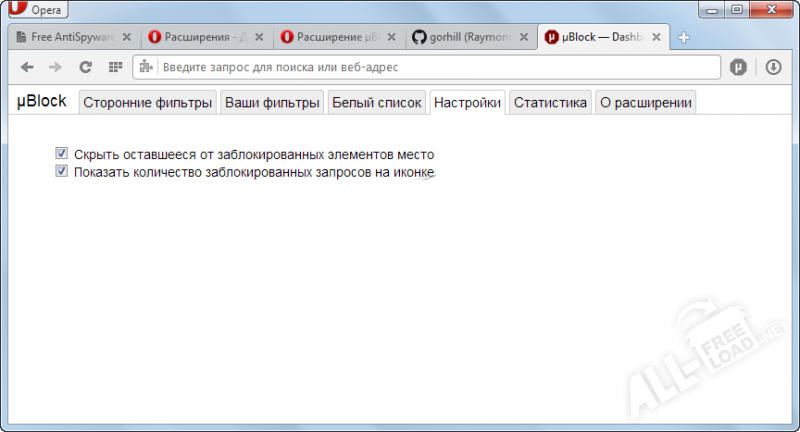Open the Speed Dial grid icon
Viewport: 800px width, 432px height.
click(x=115, y=67)
